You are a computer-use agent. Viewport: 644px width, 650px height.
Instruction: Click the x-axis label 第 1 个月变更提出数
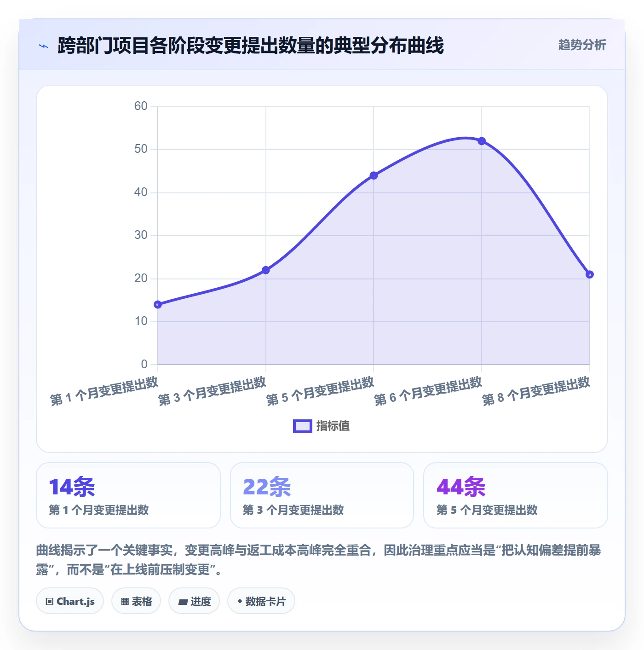(x=104, y=391)
